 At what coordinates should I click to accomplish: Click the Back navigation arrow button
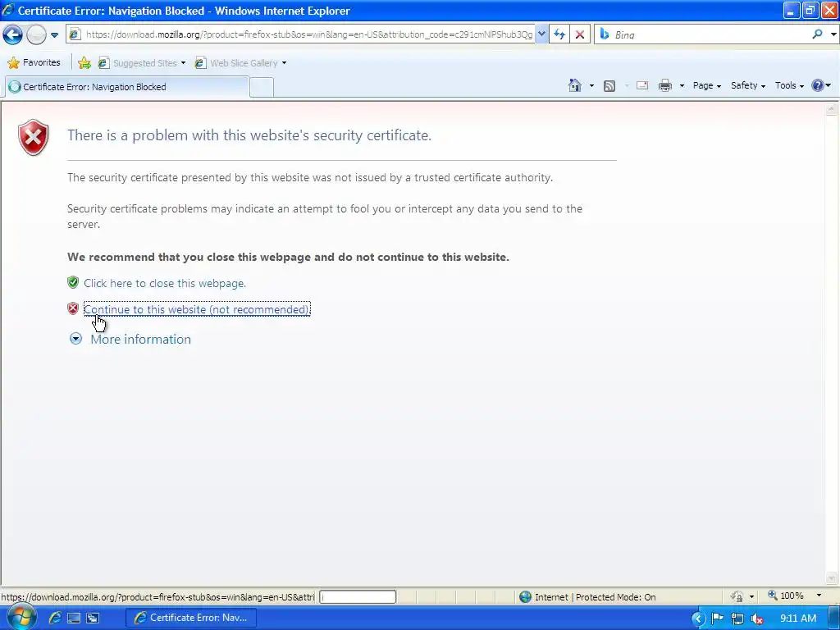[x=12, y=34]
